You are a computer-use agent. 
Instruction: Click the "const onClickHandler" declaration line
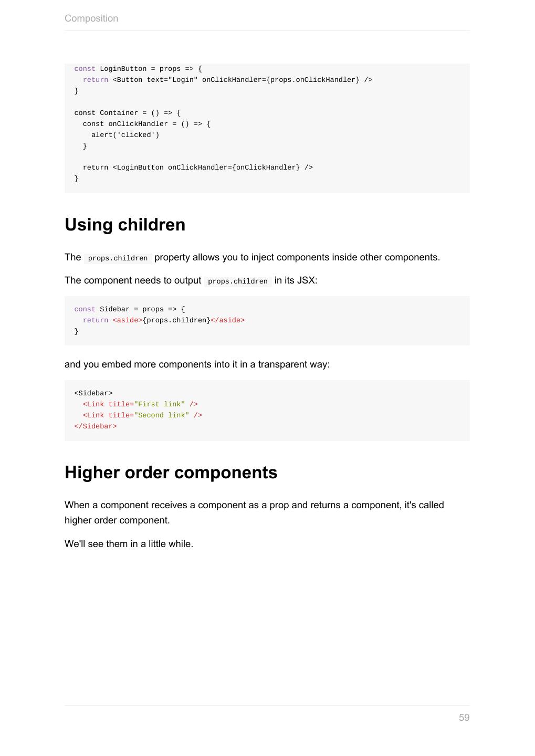click(146, 124)
